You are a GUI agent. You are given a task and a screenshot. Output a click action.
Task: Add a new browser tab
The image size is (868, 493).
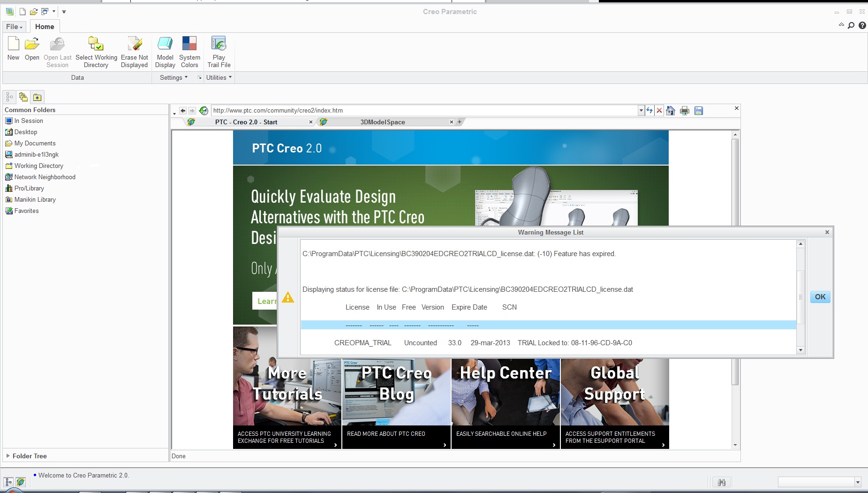(x=460, y=122)
